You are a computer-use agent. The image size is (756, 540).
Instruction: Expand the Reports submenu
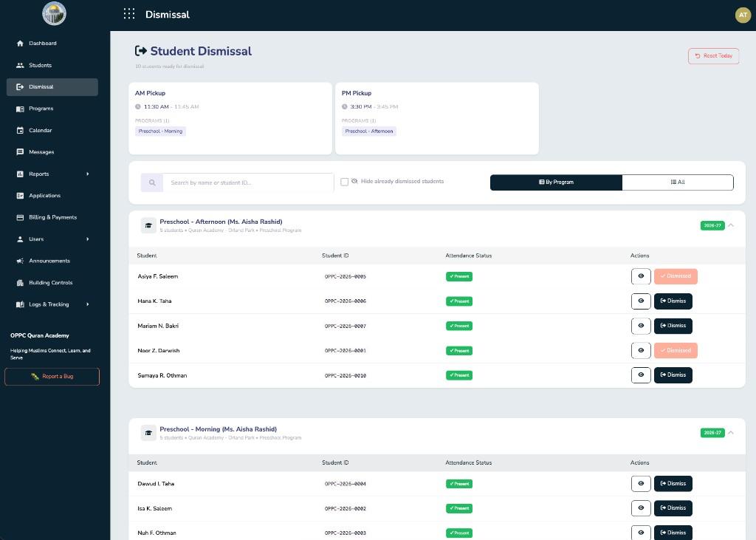tap(87, 174)
